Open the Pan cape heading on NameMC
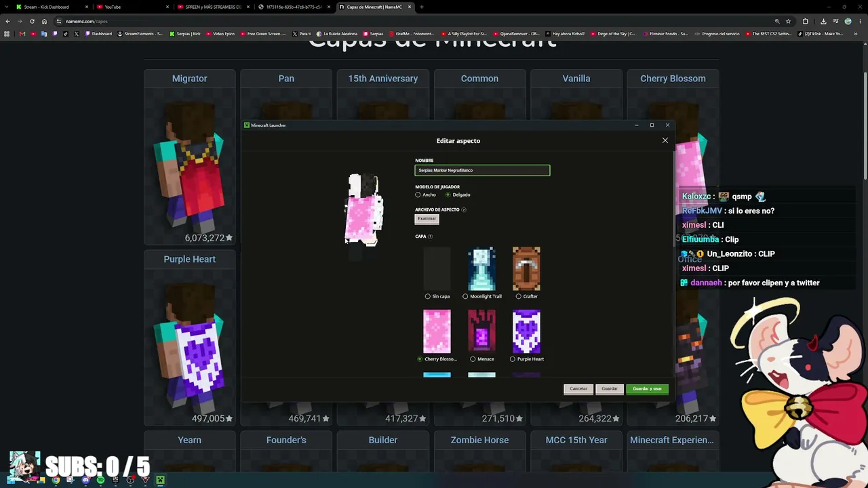Image resolution: width=868 pixels, height=488 pixels. click(286, 79)
